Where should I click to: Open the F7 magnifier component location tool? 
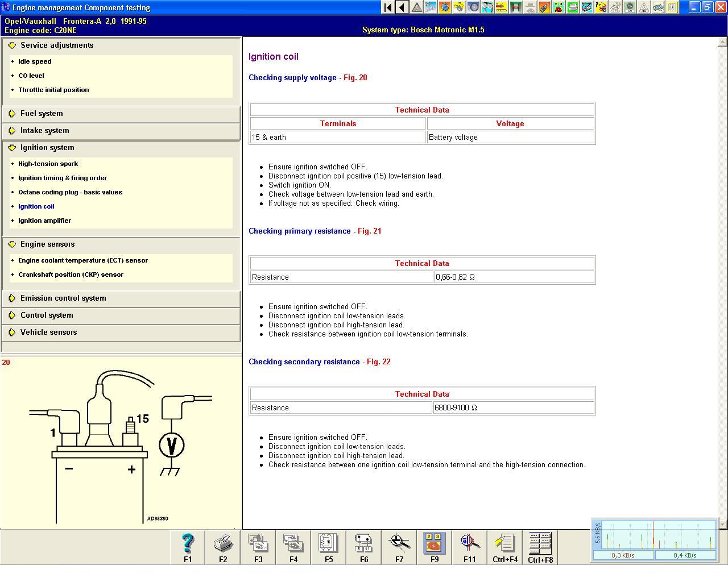pos(399,547)
